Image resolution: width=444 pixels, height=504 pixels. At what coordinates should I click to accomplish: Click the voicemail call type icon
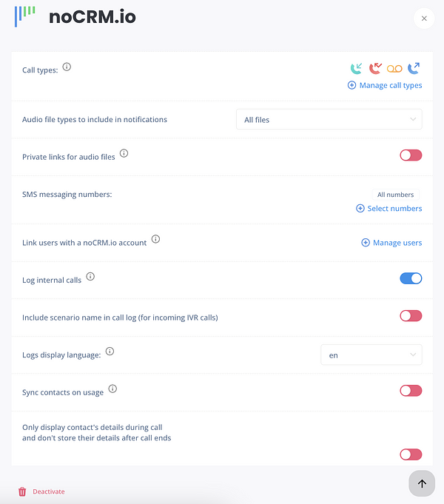[394, 69]
